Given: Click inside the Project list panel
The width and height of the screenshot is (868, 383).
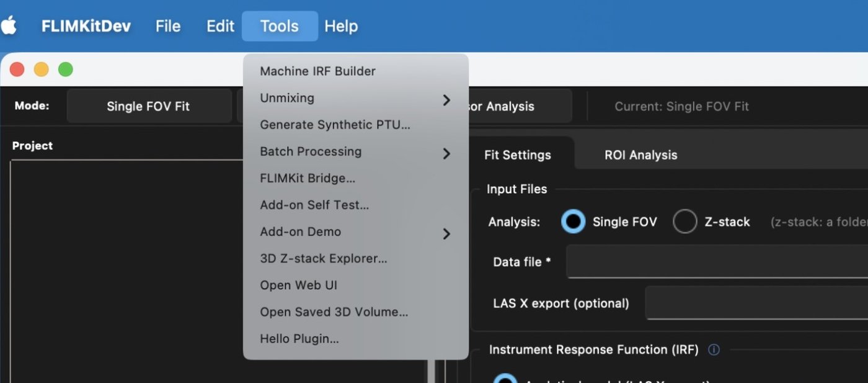Looking at the screenshot, I should 127,271.
